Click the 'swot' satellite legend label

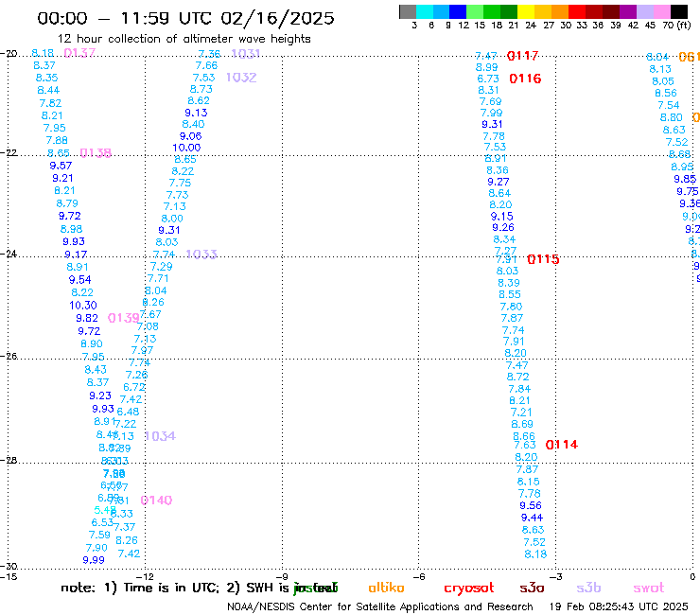[x=649, y=588]
